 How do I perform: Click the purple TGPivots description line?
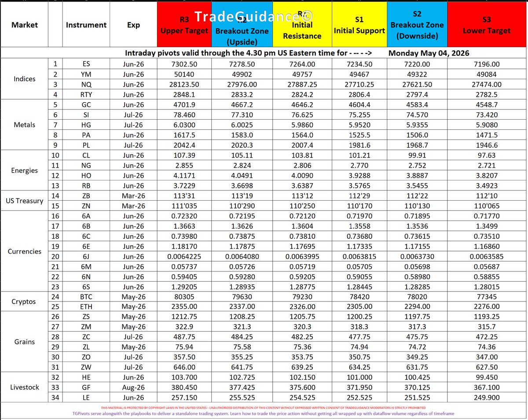click(x=264, y=414)
